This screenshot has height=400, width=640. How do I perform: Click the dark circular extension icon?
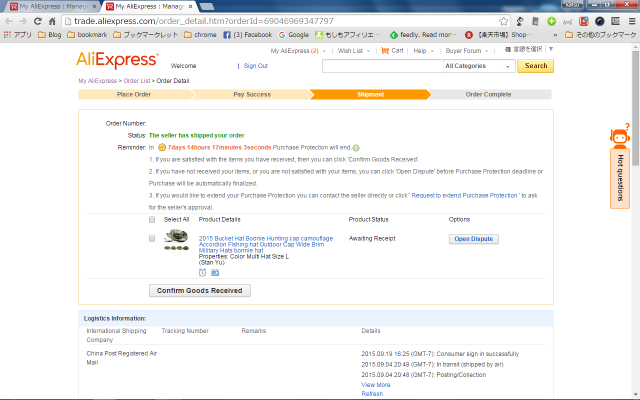[x=600, y=21]
